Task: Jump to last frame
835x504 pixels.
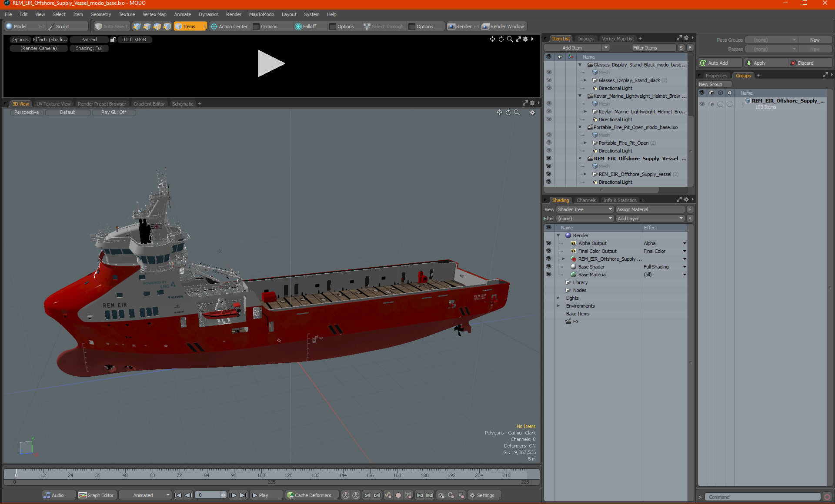Action: coord(243,495)
